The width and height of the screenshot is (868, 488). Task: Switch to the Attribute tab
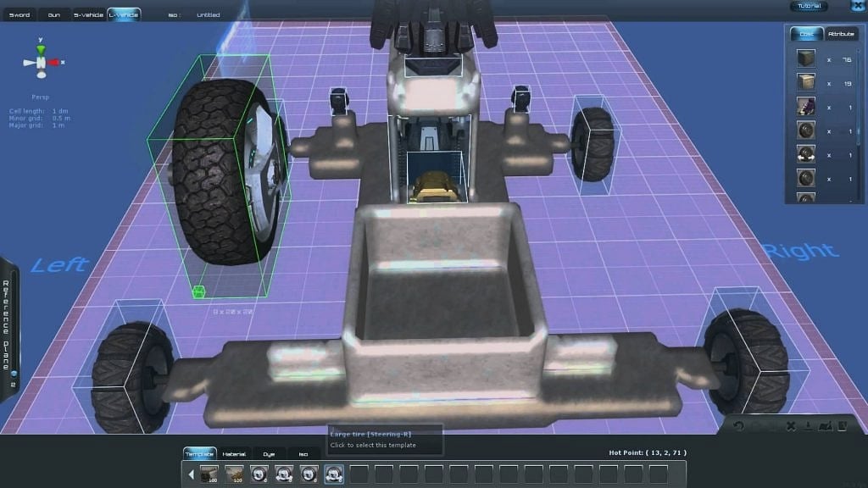tap(840, 34)
